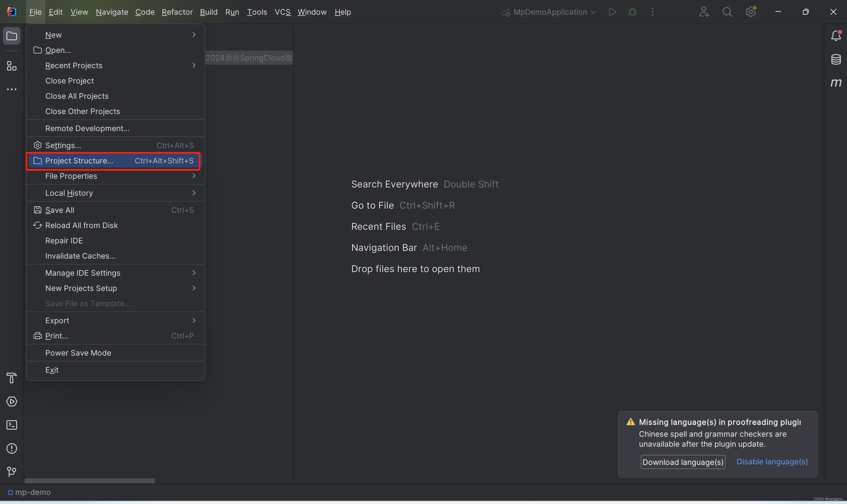Click the Disable language(s) link
The image size is (847, 504).
pos(772,462)
